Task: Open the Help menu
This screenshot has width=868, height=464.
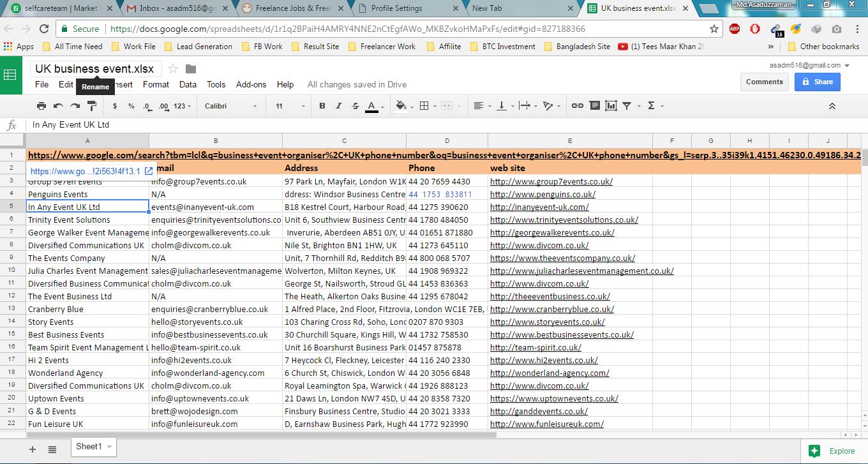Action: (x=285, y=84)
